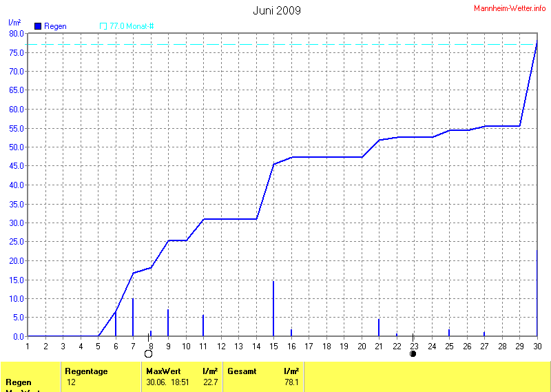
Task: Click the Juni 2009 chart title
Action: pyautogui.click(x=276, y=10)
